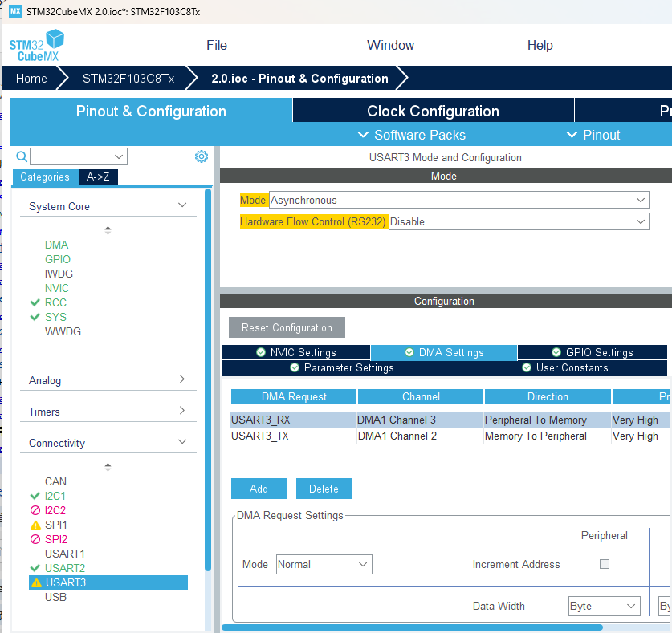Click the green check icon on Parameter Settings tab
The width and height of the screenshot is (672, 633).
(295, 368)
